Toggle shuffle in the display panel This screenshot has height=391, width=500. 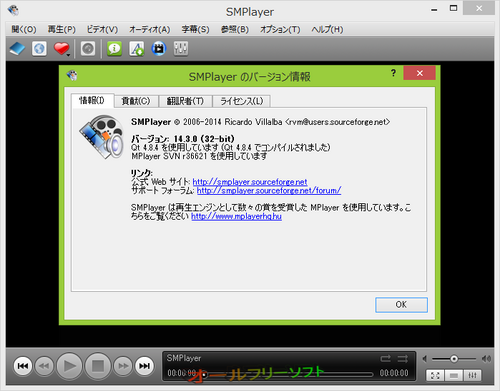click(403, 359)
